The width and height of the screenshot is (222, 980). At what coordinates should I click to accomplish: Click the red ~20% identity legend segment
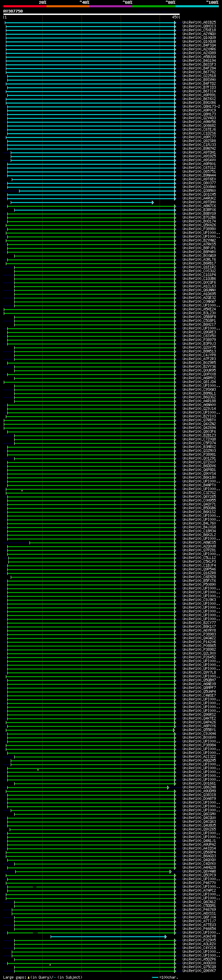click(x=25, y=6)
